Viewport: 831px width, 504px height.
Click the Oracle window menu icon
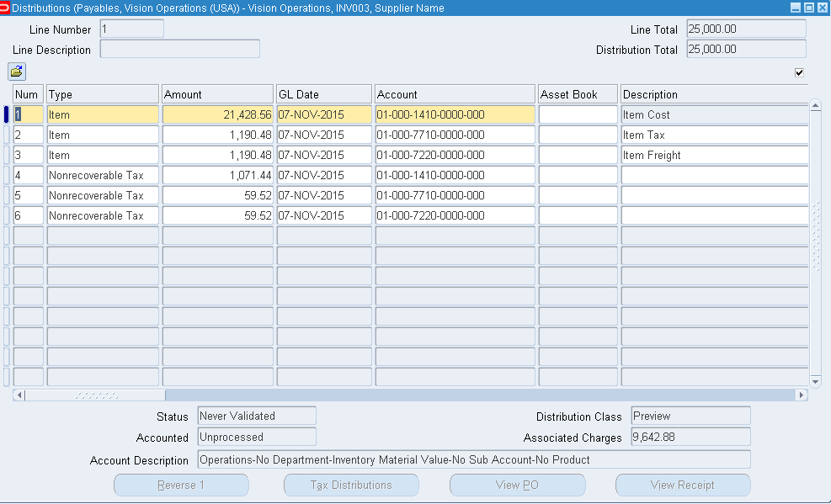point(5,8)
